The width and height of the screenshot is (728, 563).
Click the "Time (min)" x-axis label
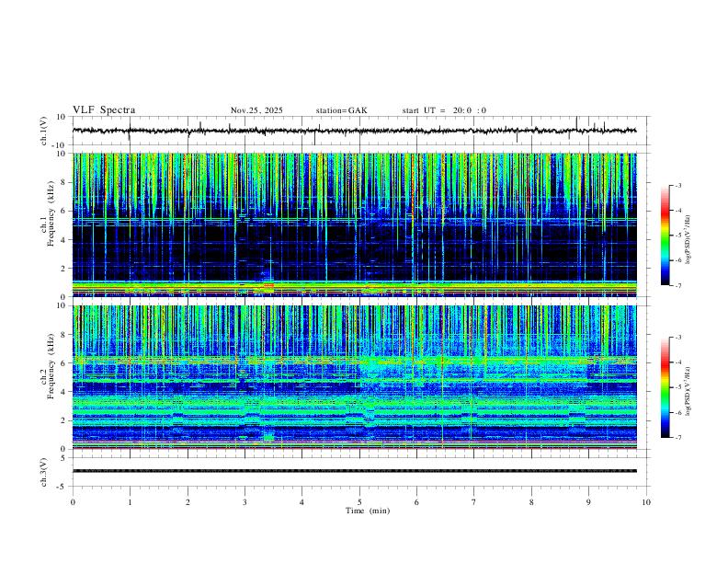point(368,511)
